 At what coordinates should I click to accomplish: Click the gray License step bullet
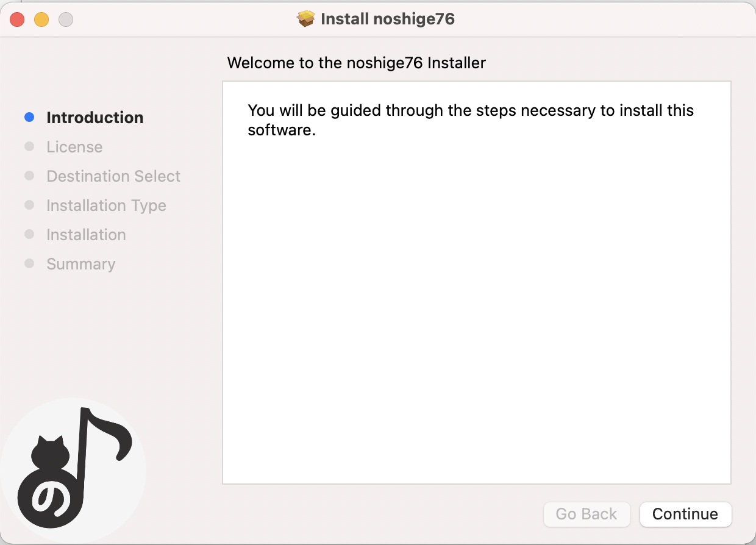point(29,147)
